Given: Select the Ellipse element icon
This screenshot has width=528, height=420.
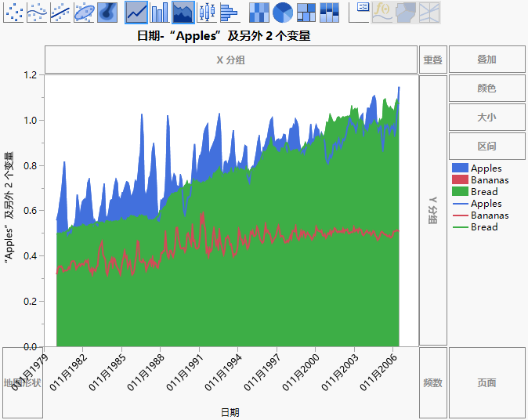Looking at the screenshot, I should (84, 11).
